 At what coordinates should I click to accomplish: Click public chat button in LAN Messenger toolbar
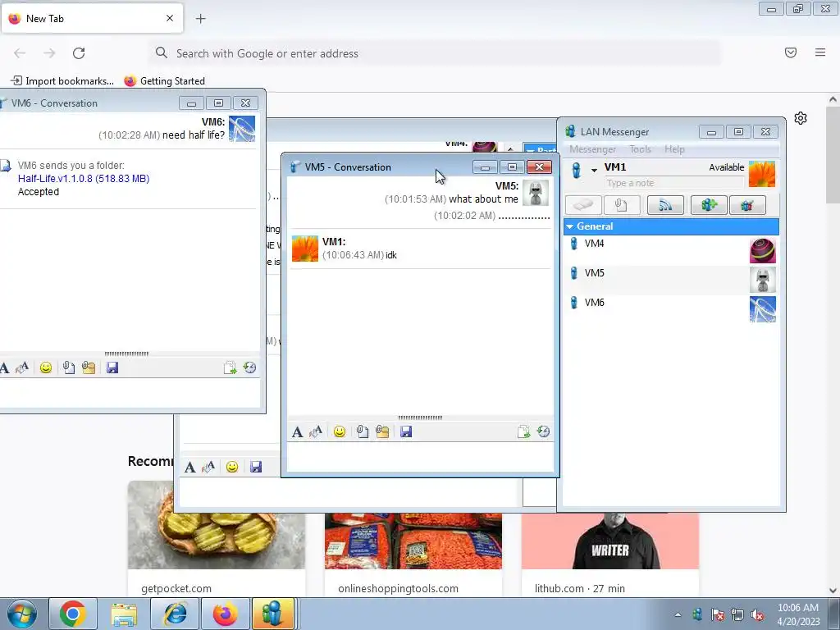[747, 205]
